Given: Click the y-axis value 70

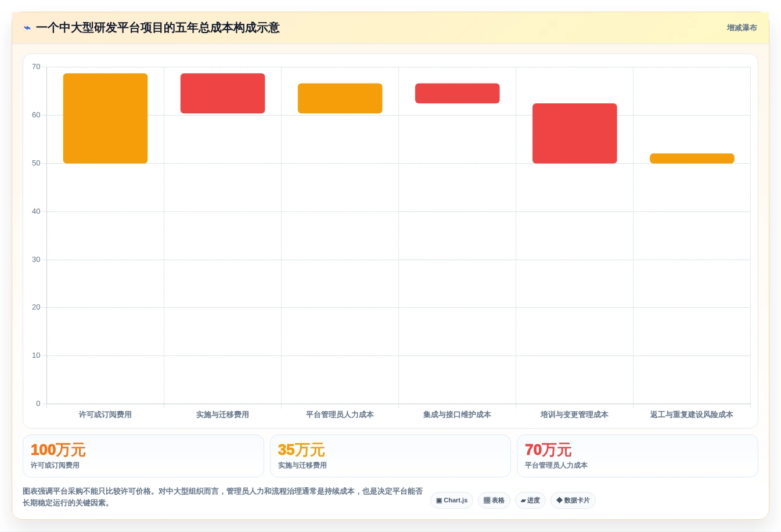Looking at the screenshot, I should pyautogui.click(x=36, y=67).
